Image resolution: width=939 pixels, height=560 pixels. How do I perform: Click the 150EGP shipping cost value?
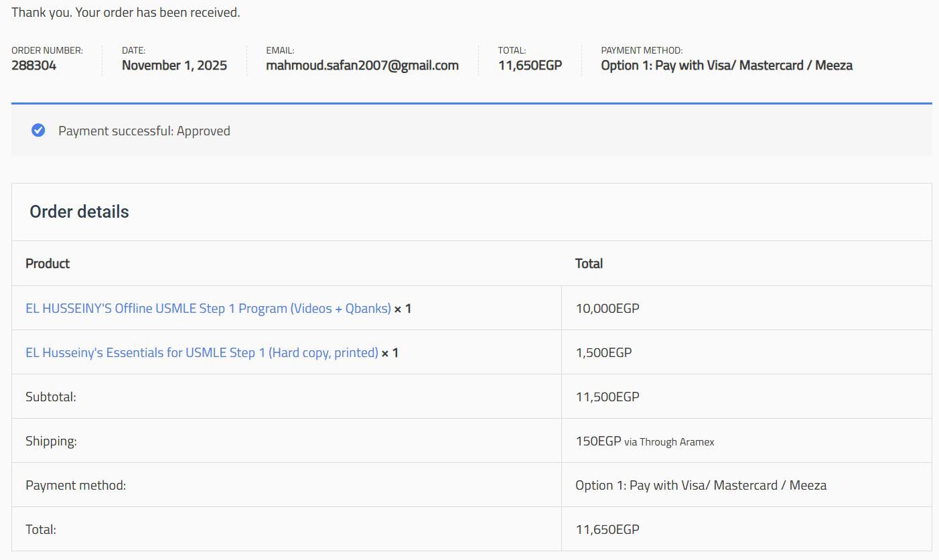[598, 441]
